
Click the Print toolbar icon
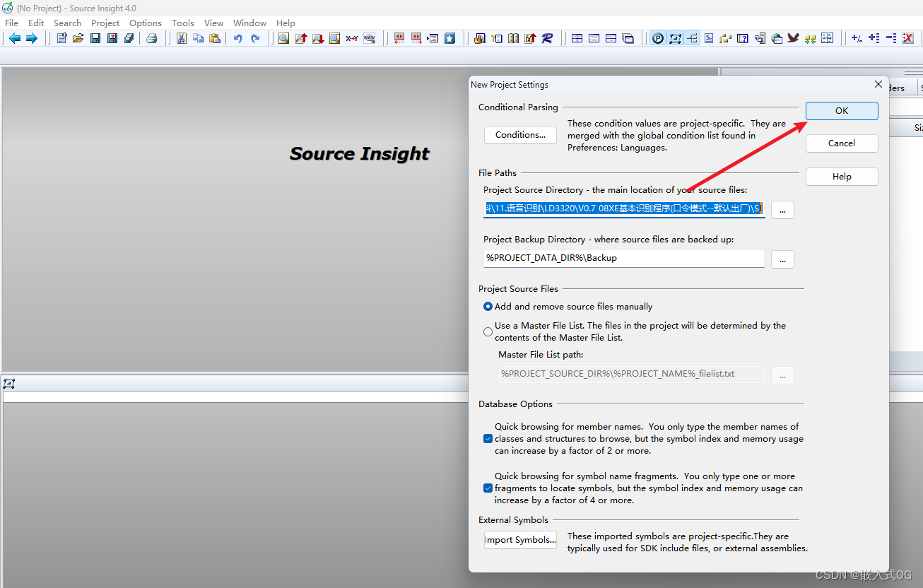(x=152, y=38)
